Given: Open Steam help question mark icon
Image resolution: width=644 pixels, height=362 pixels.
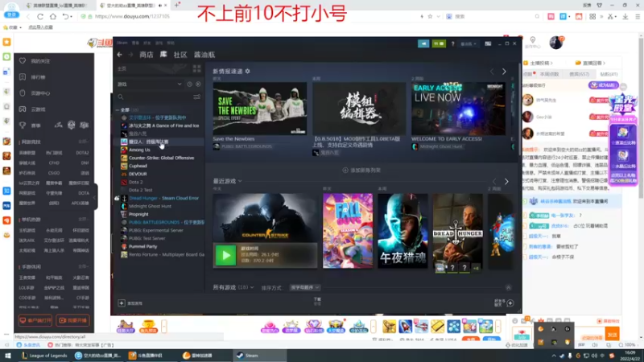Looking at the screenshot, I should (453, 43).
